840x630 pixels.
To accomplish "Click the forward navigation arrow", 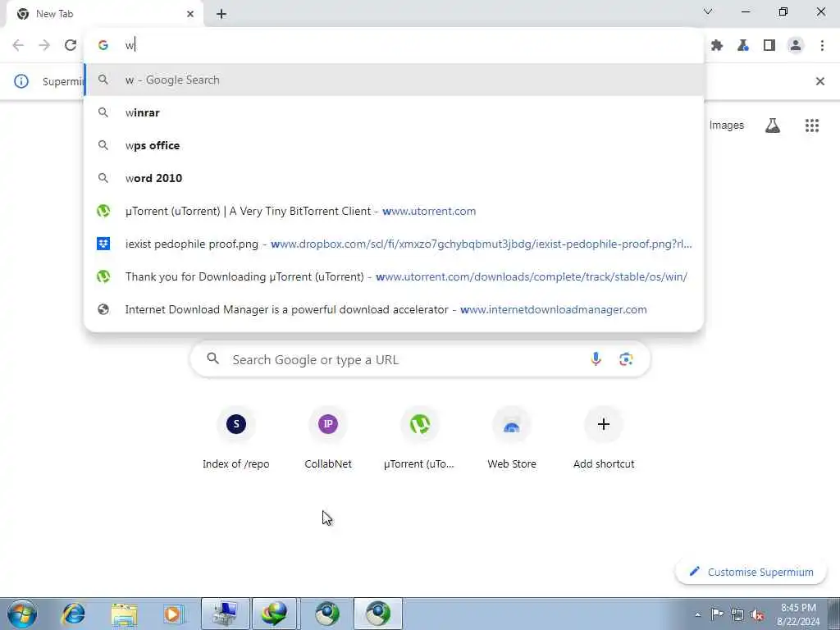I will (44, 46).
